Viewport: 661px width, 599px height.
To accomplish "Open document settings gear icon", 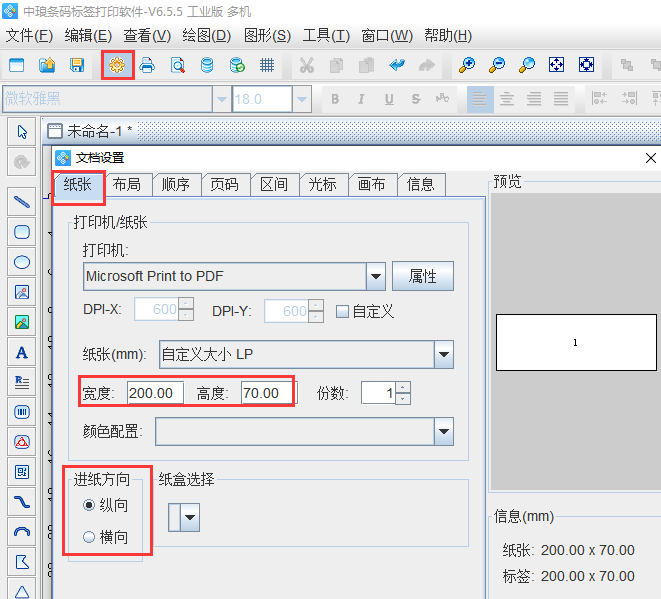I will (x=117, y=65).
